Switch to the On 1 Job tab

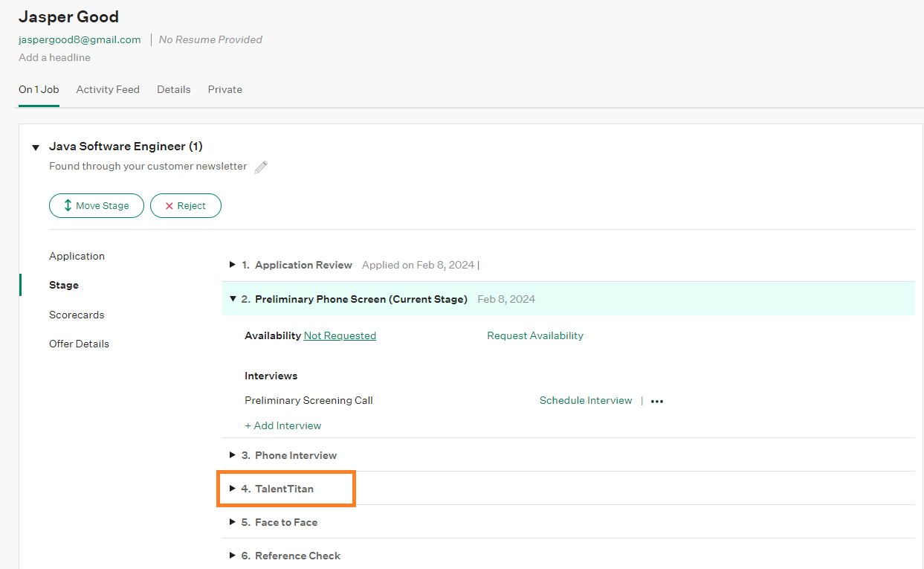(39, 89)
